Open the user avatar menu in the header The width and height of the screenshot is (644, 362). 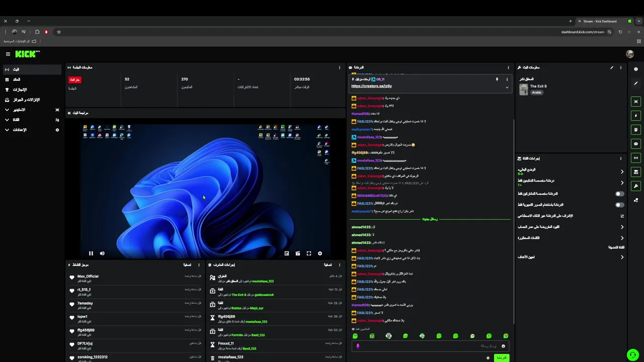click(x=629, y=54)
